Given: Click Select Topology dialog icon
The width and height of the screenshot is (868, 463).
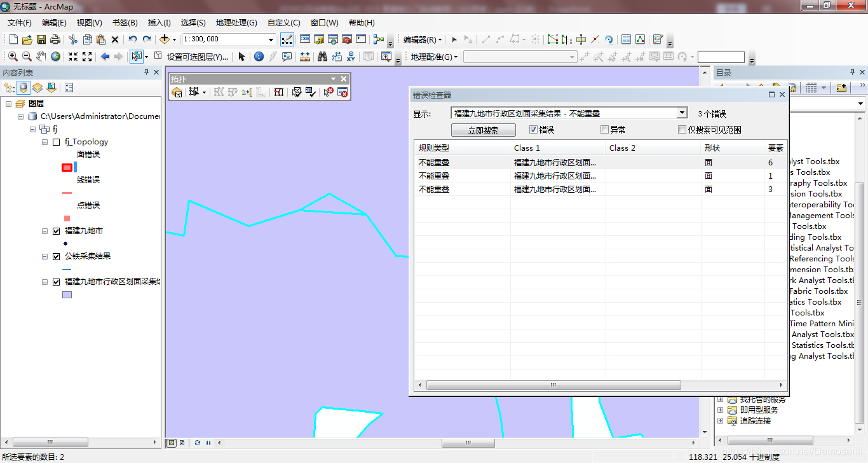Looking at the screenshot, I should (177, 92).
